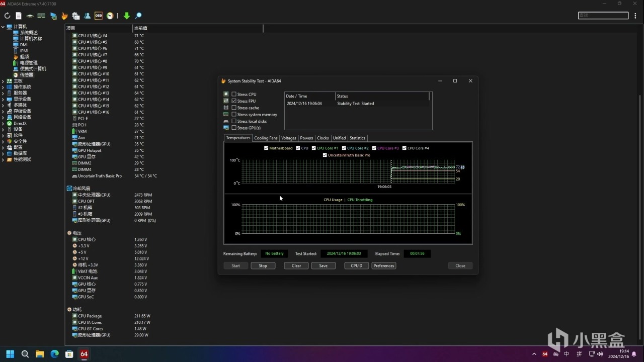This screenshot has height=362, width=644.
Task: Open the memory benchmark RAM icon
Action: point(42,16)
